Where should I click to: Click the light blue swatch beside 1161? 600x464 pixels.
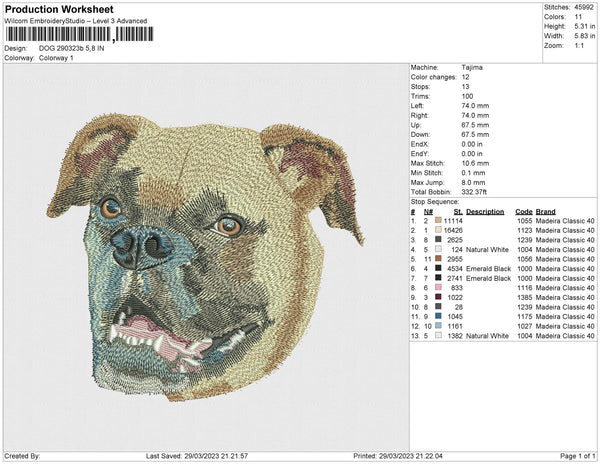(x=438, y=326)
